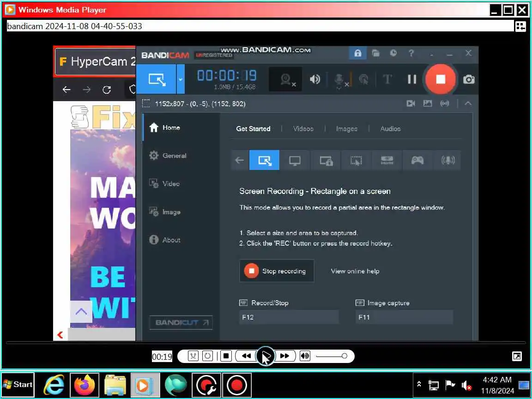
Task: Open Firefox from the taskbar
Action: pyautogui.click(x=85, y=385)
